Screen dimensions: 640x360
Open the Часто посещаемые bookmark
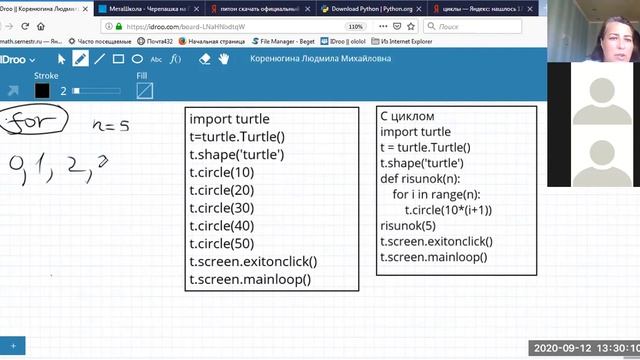click(x=100, y=41)
